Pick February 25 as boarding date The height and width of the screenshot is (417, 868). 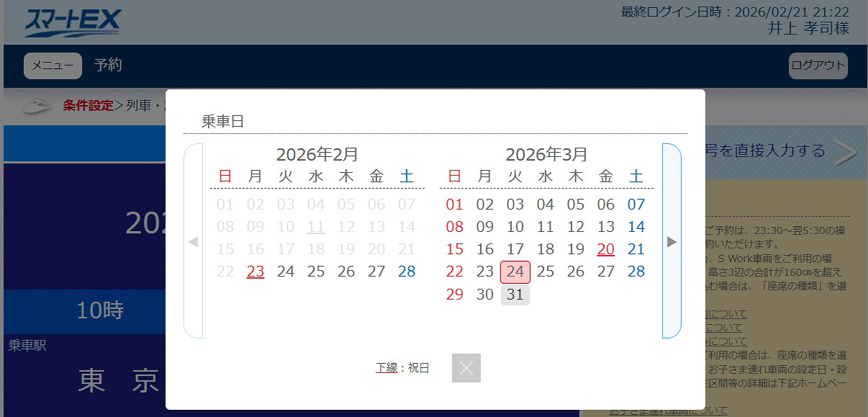pyautogui.click(x=316, y=272)
